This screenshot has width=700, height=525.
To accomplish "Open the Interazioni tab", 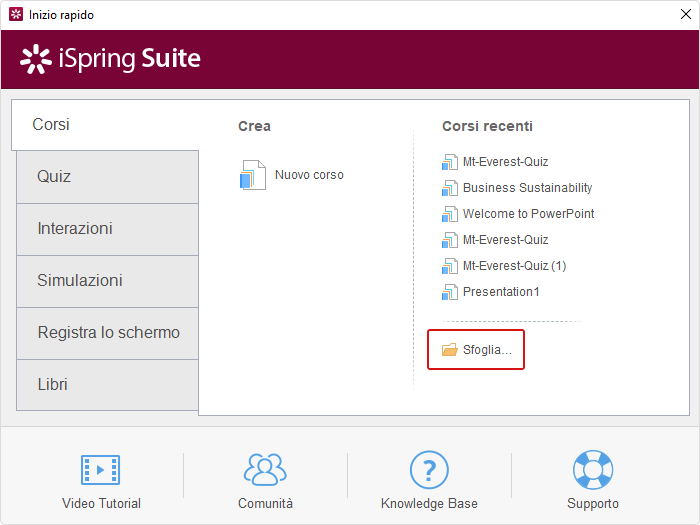I will coord(107,229).
